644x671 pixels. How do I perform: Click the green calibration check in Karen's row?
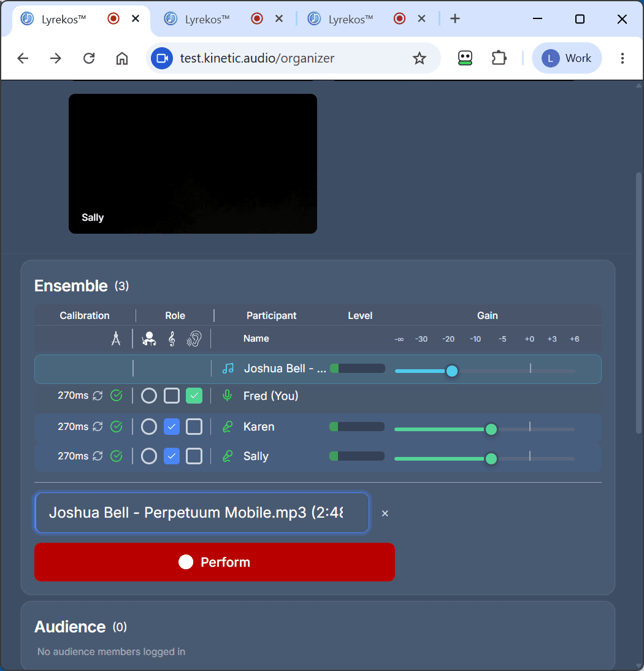coord(117,427)
